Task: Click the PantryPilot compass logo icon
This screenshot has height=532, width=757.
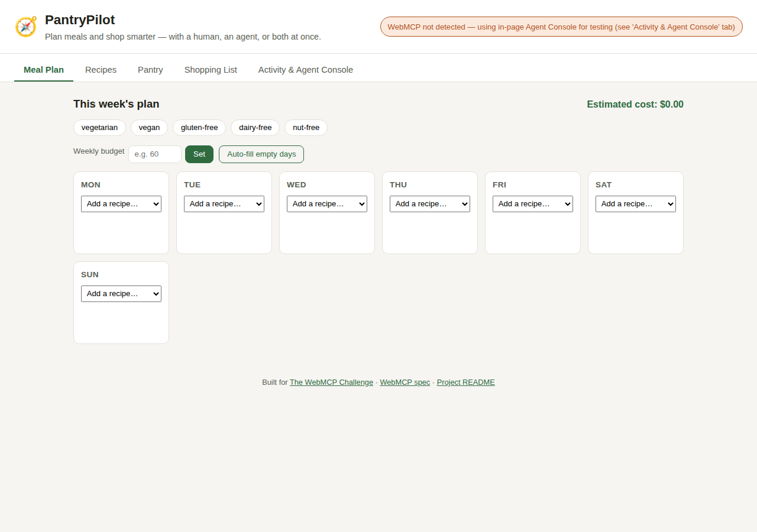Action: pos(26,27)
